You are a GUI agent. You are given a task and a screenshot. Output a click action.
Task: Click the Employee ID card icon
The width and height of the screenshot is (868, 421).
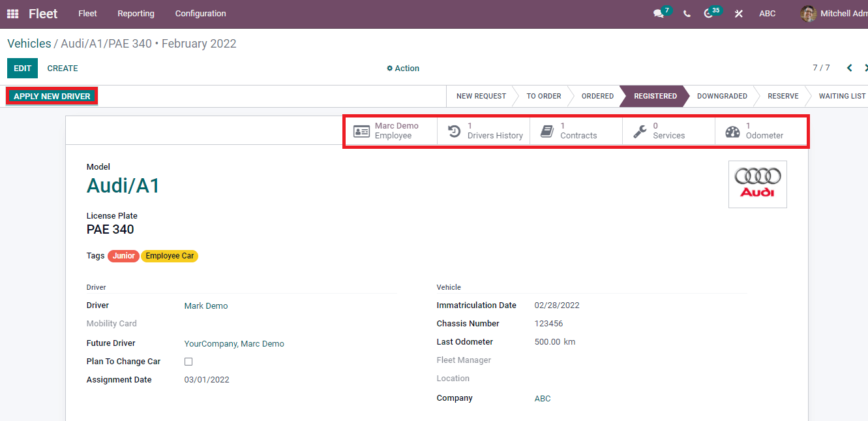[361, 131]
